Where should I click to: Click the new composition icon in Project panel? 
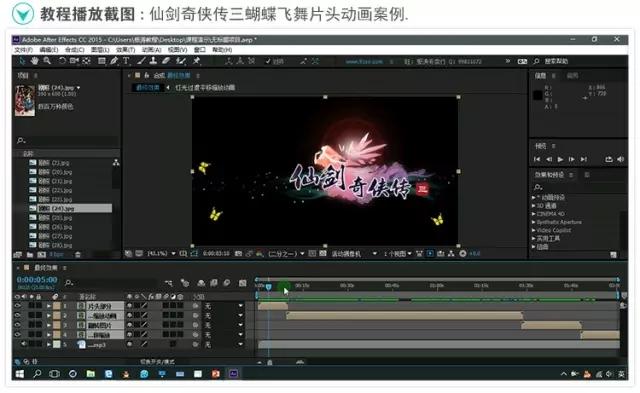[42, 255]
